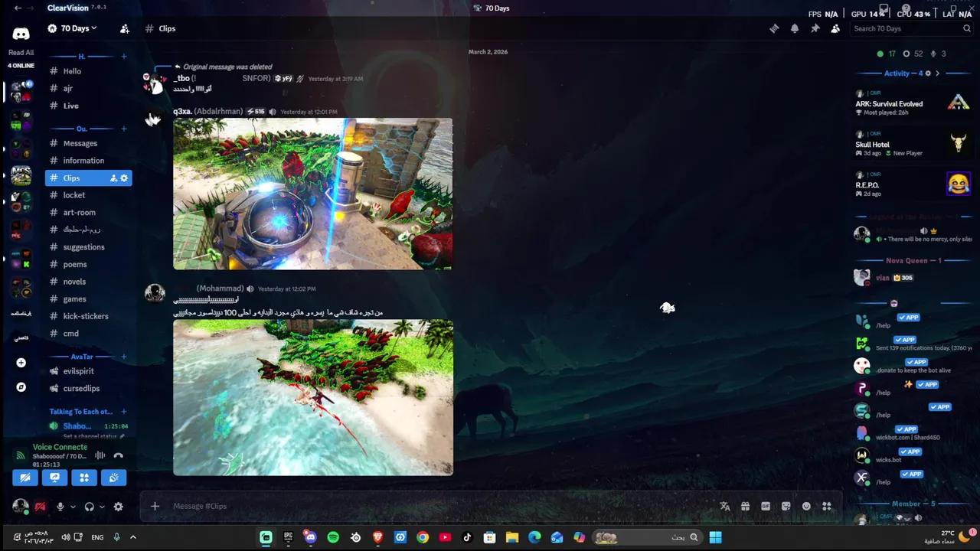Collapse the Ou. channel category

(81, 129)
